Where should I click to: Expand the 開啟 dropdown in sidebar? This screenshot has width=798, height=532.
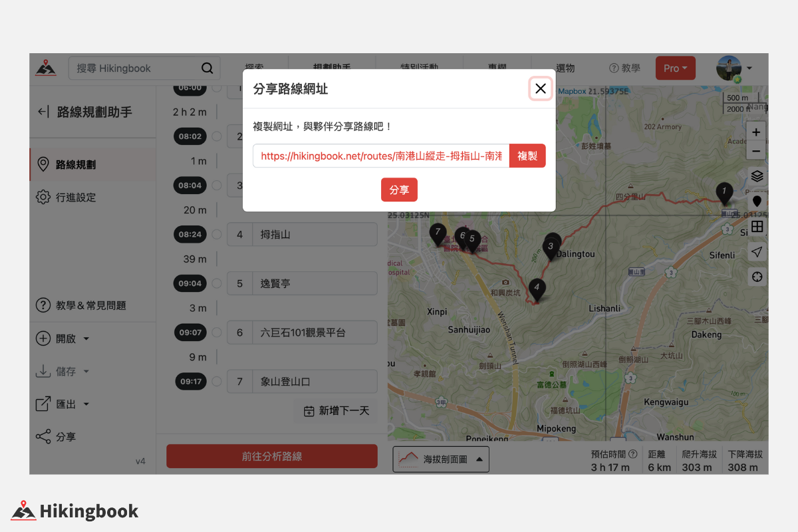[x=63, y=338]
